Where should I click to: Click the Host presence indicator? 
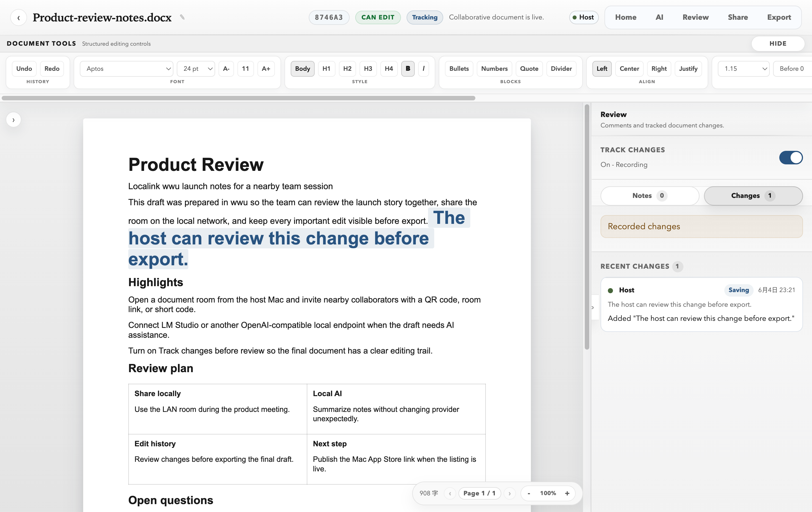coord(583,17)
